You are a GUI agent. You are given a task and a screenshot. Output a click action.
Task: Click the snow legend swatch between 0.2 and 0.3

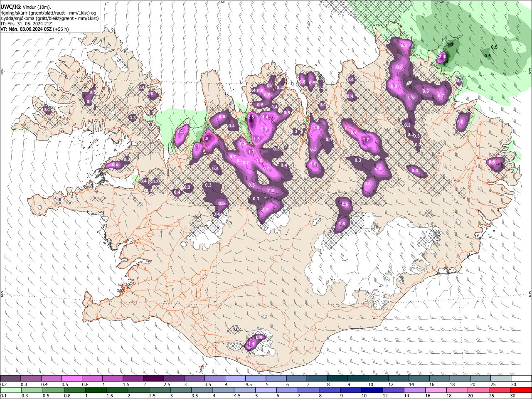(x=10, y=379)
